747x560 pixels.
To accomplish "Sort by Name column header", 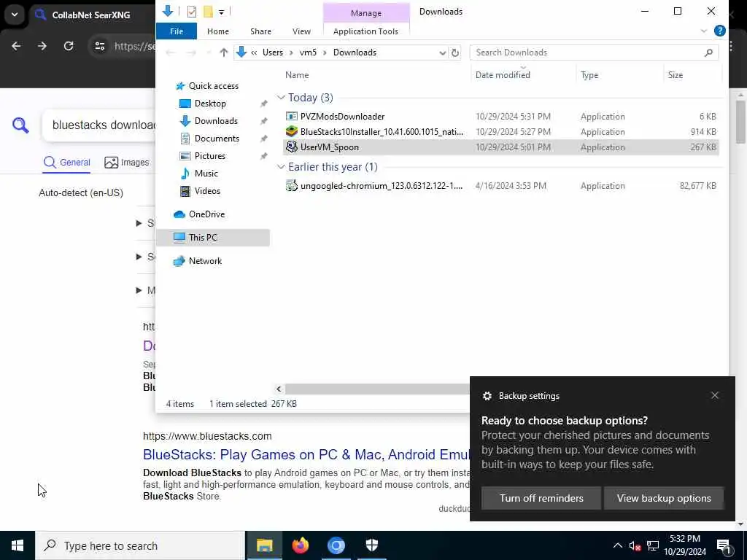I will coord(297,75).
